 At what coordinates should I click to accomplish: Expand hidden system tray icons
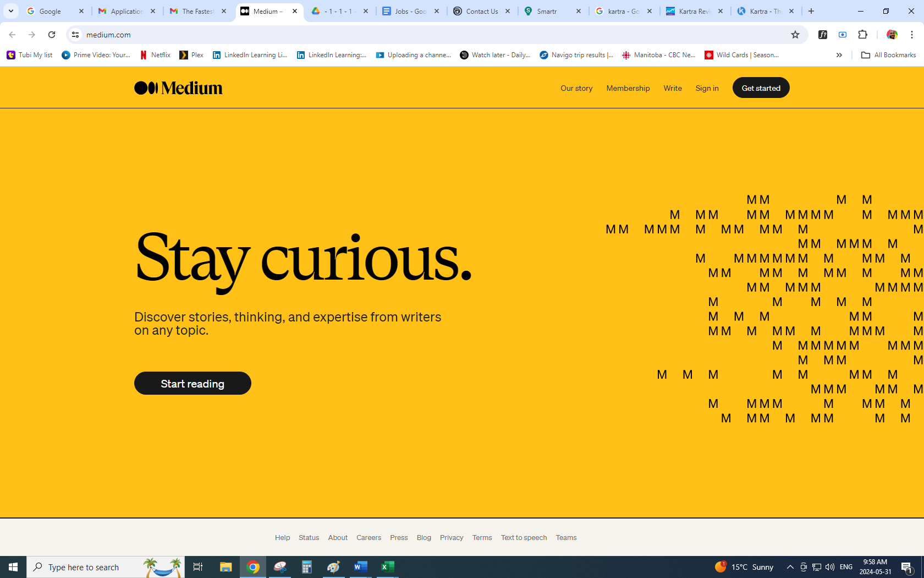(790, 566)
